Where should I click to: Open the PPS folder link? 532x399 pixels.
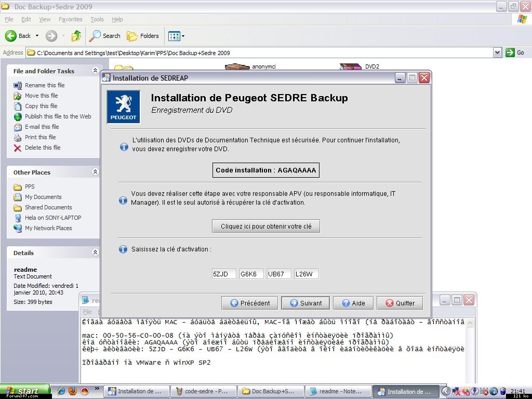point(30,187)
